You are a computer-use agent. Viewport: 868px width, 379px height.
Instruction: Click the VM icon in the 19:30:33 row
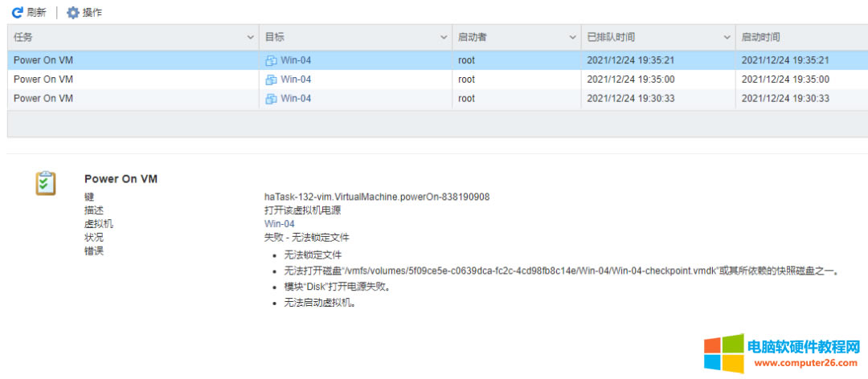[x=272, y=99]
